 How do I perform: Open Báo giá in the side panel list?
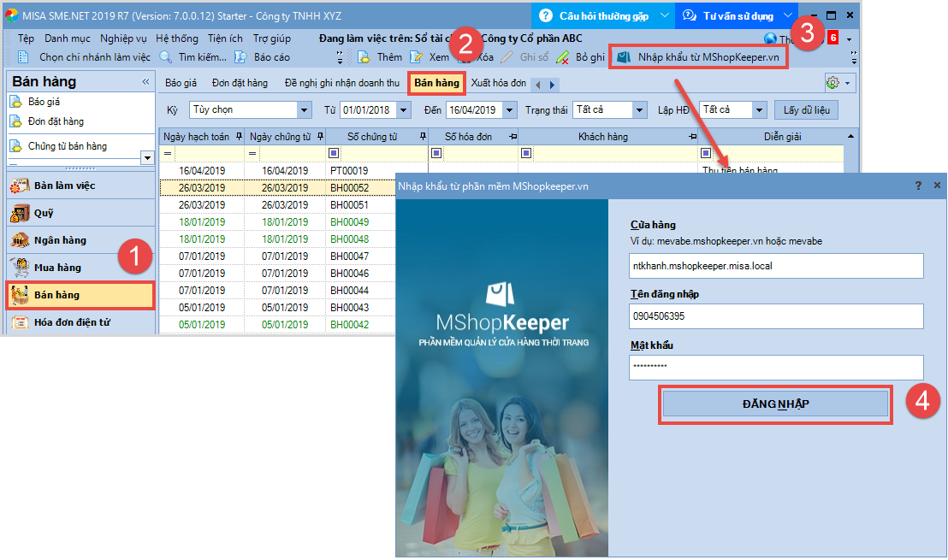coord(44,102)
